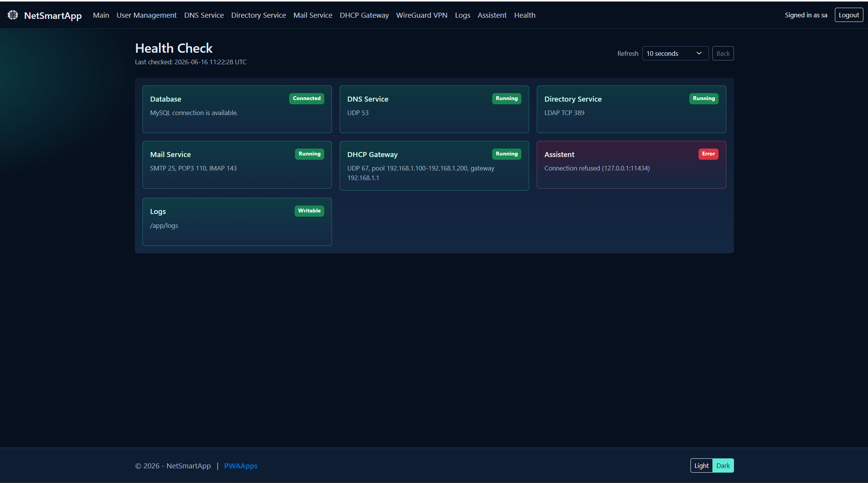
Task: Click the Health Check heading
Action: click(174, 48)
